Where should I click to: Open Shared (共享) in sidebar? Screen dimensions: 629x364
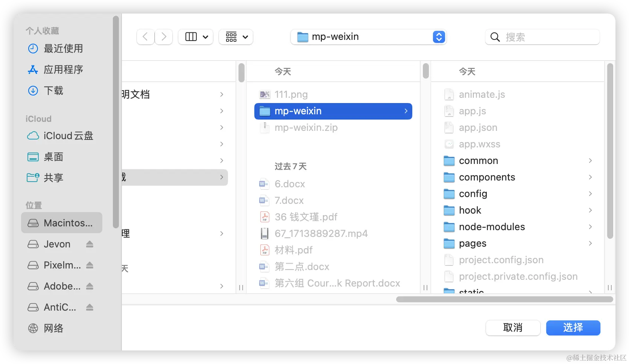pos(62,178)
